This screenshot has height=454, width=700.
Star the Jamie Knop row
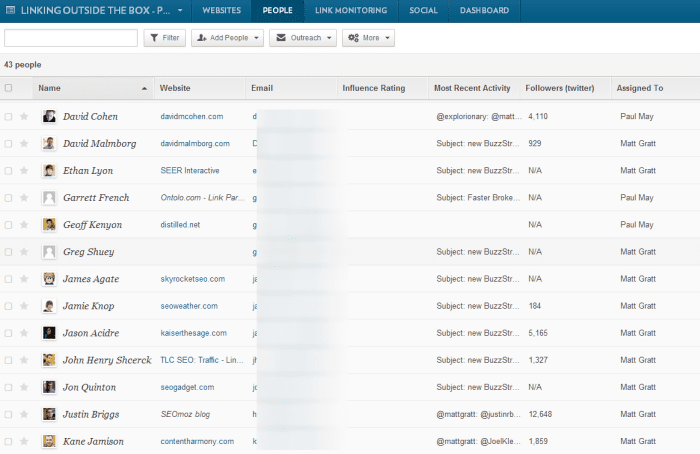click(24, 306)
